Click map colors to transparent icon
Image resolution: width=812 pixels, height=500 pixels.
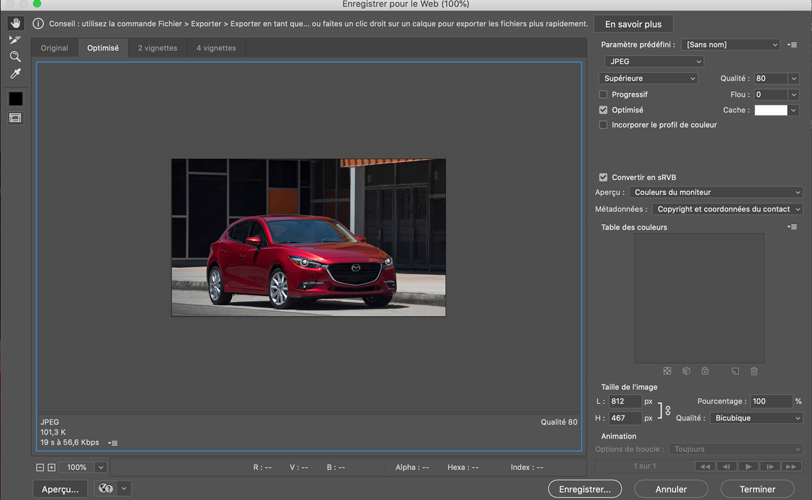(x=667, y=371)
